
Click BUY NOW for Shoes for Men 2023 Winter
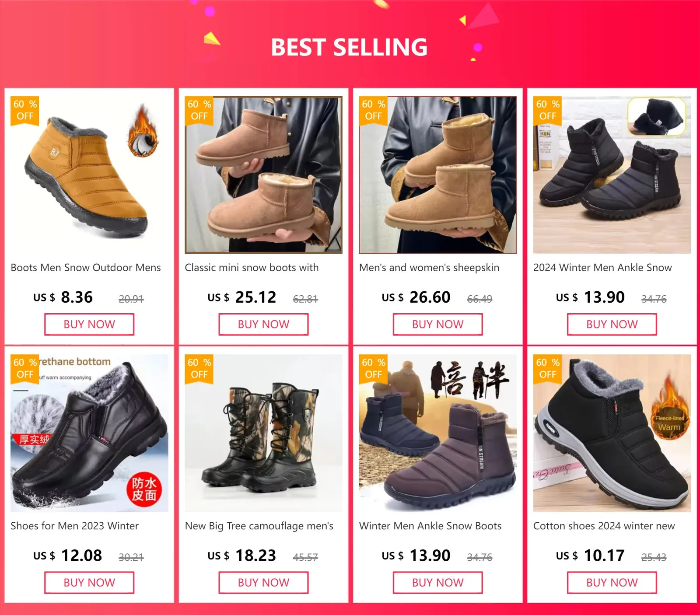pyautogui.click(x=89, y=583)
